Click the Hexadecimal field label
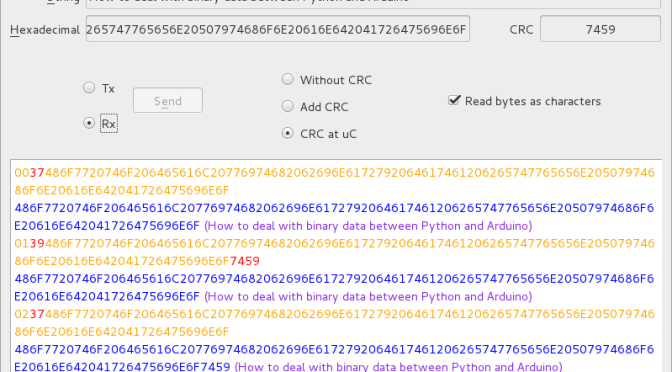Viewport: 672px width, 372px height. pyautogui.click(x=45, y=30)
